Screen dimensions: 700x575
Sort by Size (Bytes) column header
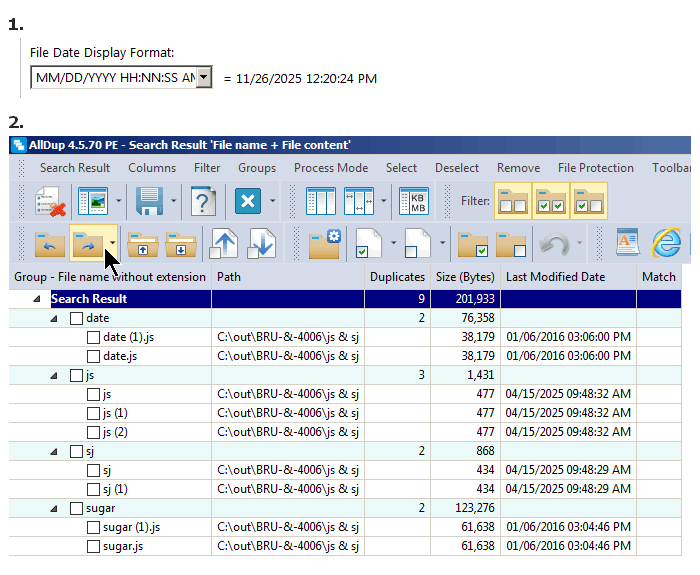465,277
